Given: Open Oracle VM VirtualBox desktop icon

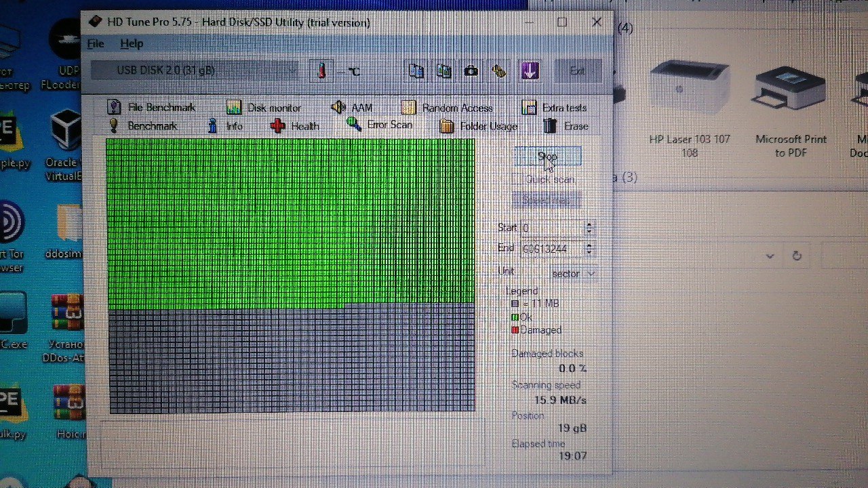Looking at the screenshot, I should (66, 146).
